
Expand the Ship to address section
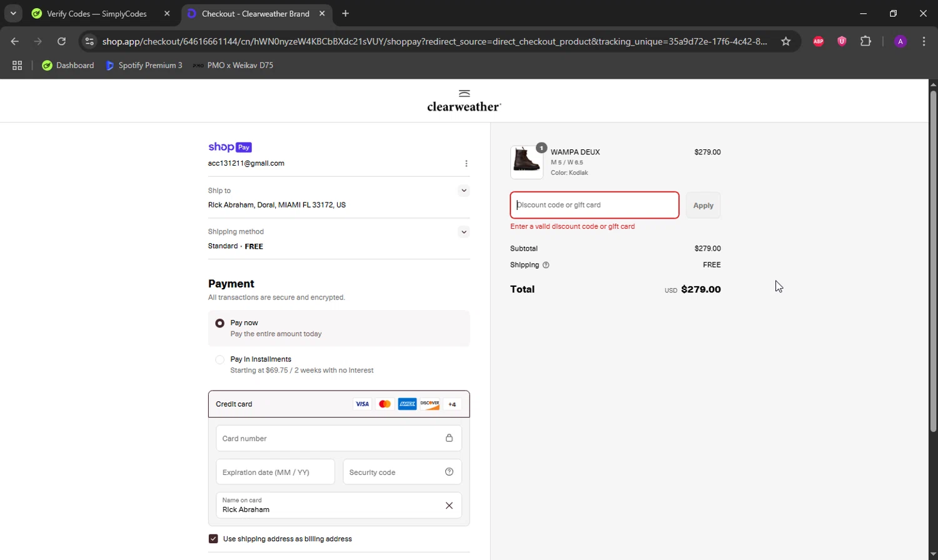point(463,191)
